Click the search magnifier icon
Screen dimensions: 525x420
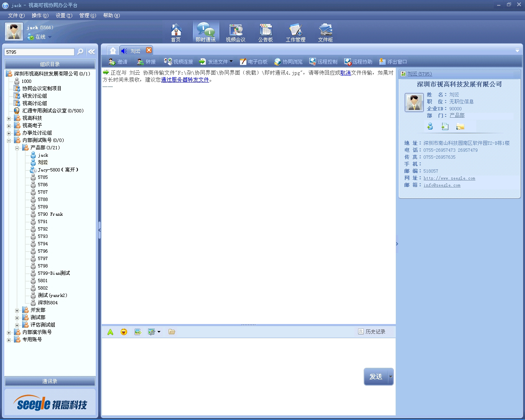[x=80, y=52]
